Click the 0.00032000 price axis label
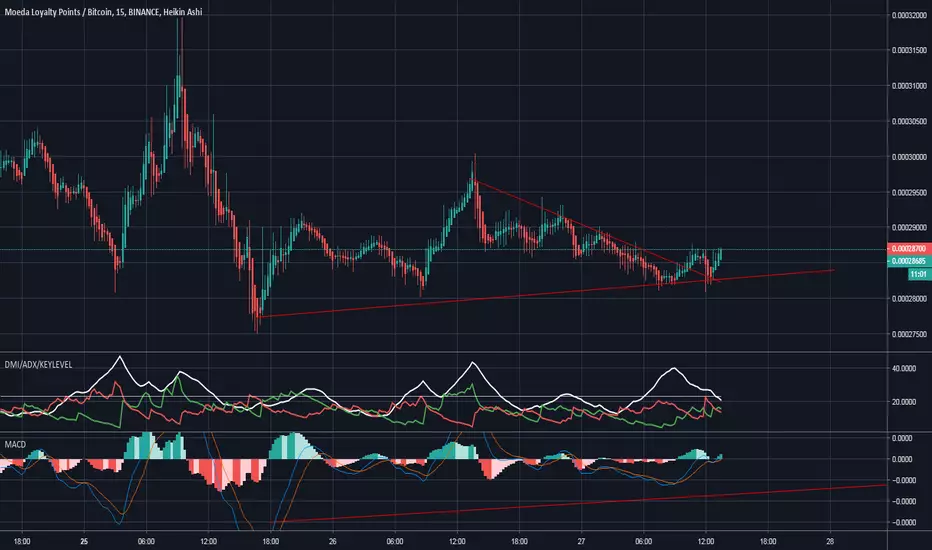The image size is (932, 550). (909, 15)
